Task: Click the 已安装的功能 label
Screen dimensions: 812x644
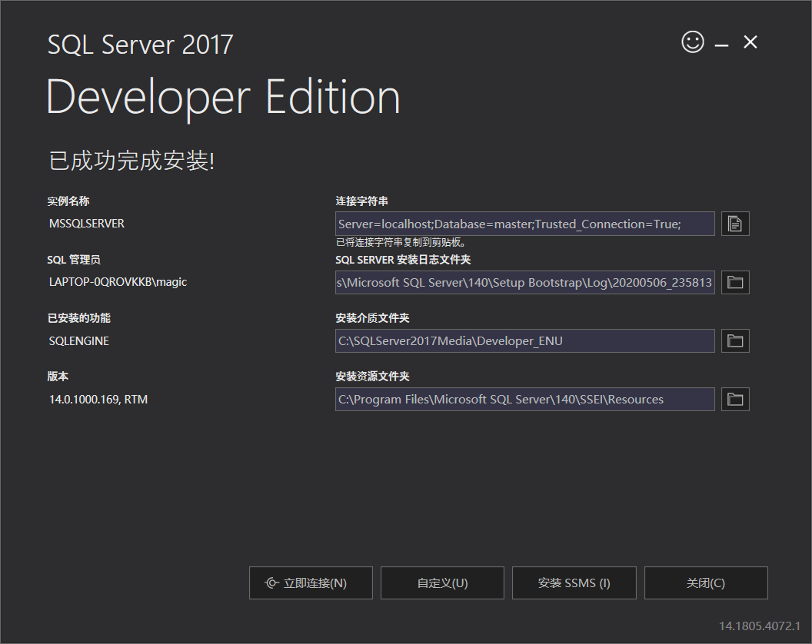Action: [x=78, y=318]
